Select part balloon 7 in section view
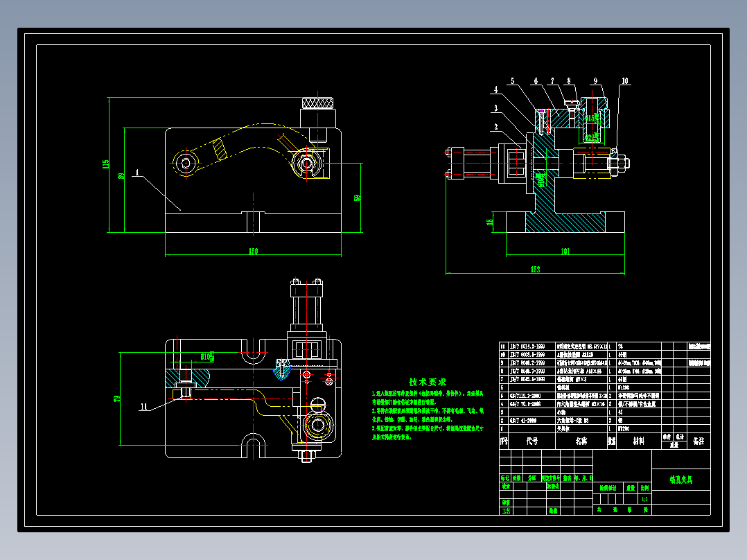The width and height of the screenshot is (747, 560). coord(553,81)
